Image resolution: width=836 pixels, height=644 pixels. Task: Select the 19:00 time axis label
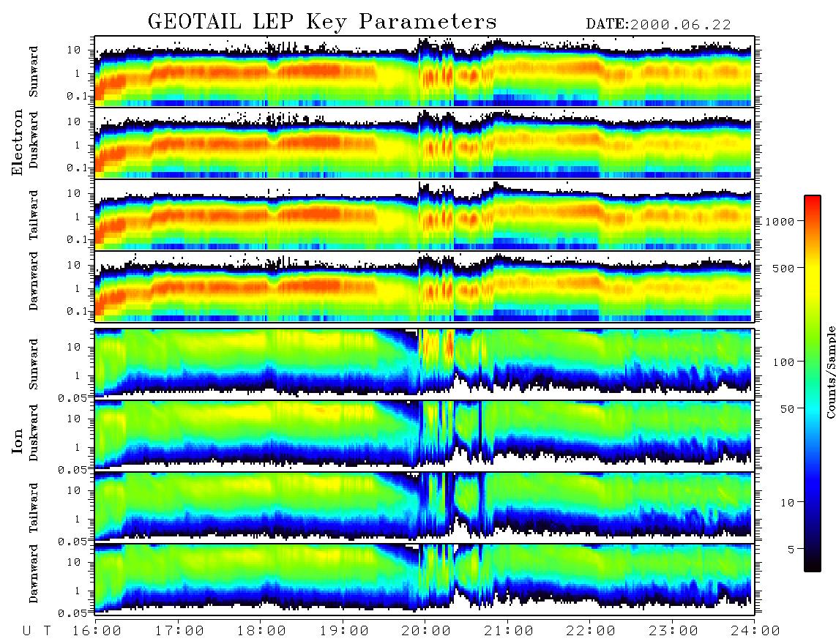pos(343,631)
